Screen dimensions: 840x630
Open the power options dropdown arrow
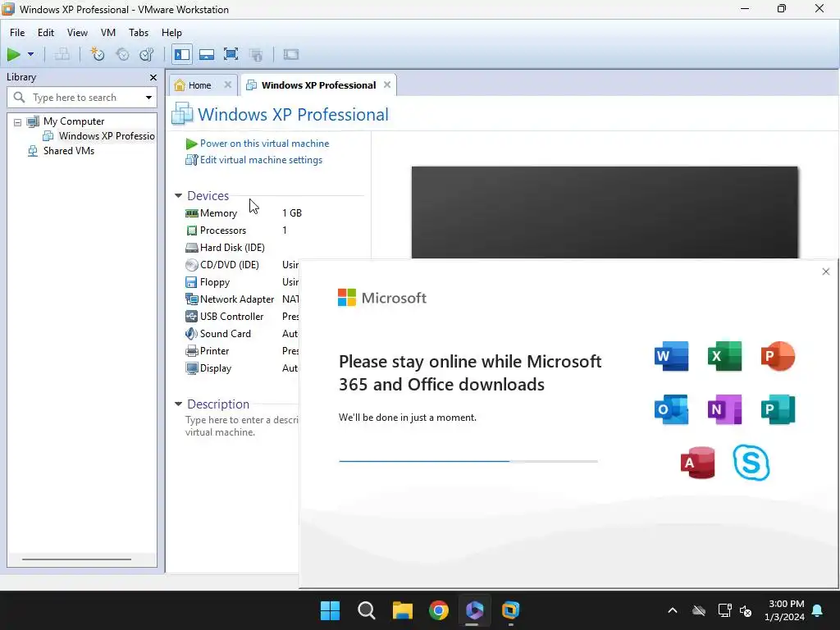click(30, 54)
